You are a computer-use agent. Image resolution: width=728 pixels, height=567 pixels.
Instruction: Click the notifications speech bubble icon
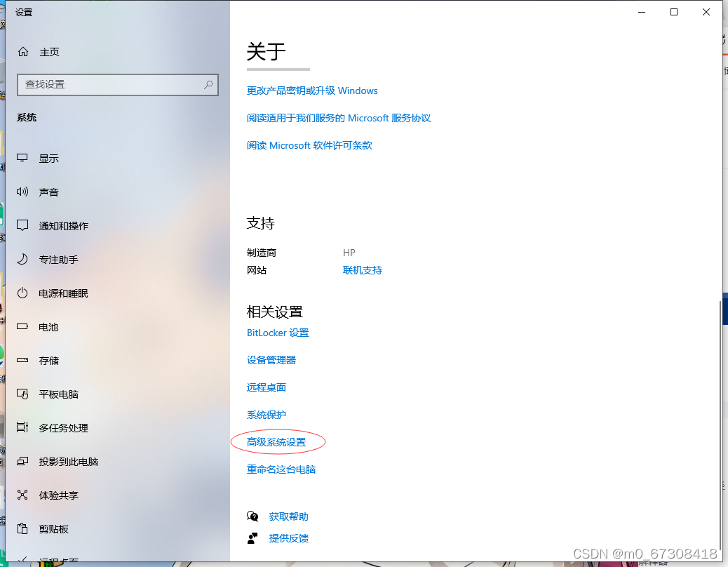pyautogui.click(x=22, y=225)
